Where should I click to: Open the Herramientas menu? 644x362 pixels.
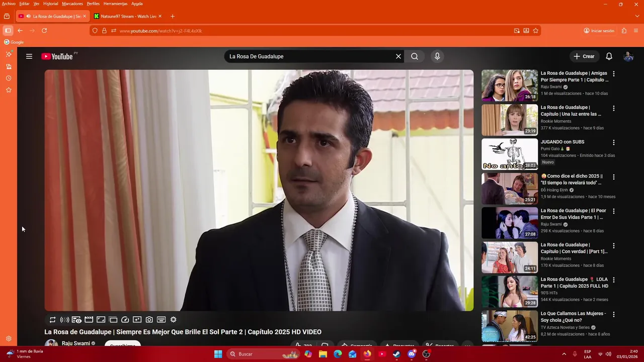tap(116, 4)
